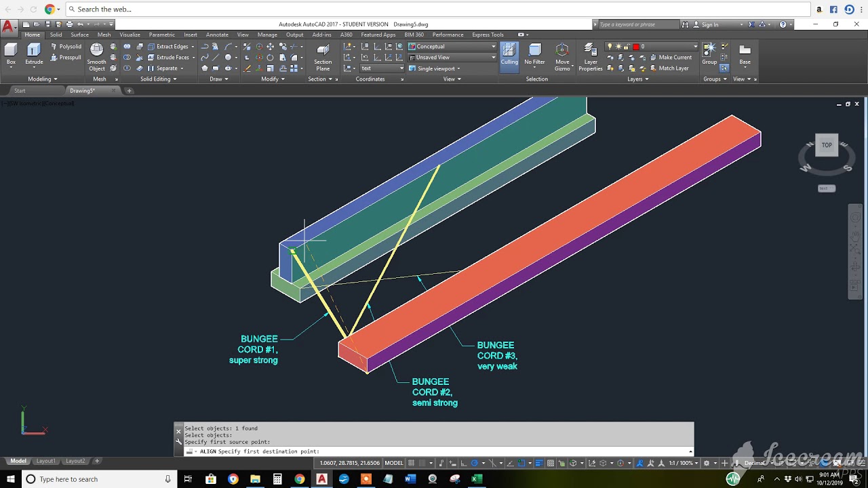
Task: Select the Box modeling tool
Action: tap(11, 54)
